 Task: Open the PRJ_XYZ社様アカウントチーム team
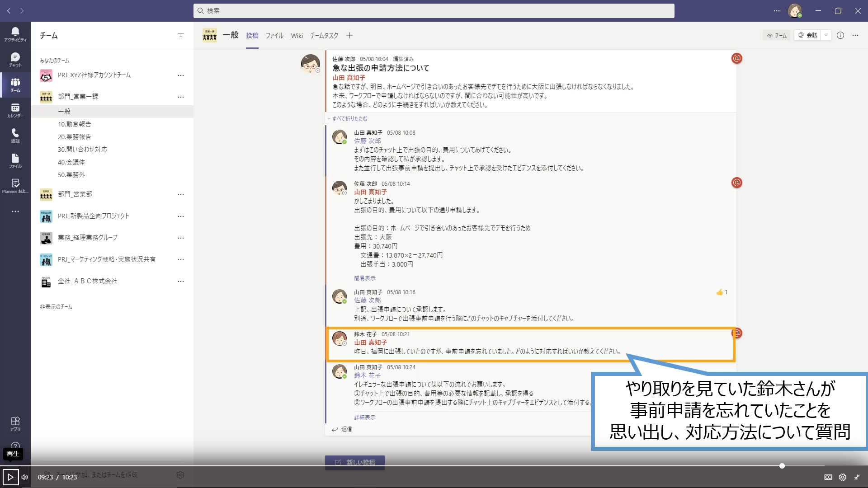click(94, 75)
